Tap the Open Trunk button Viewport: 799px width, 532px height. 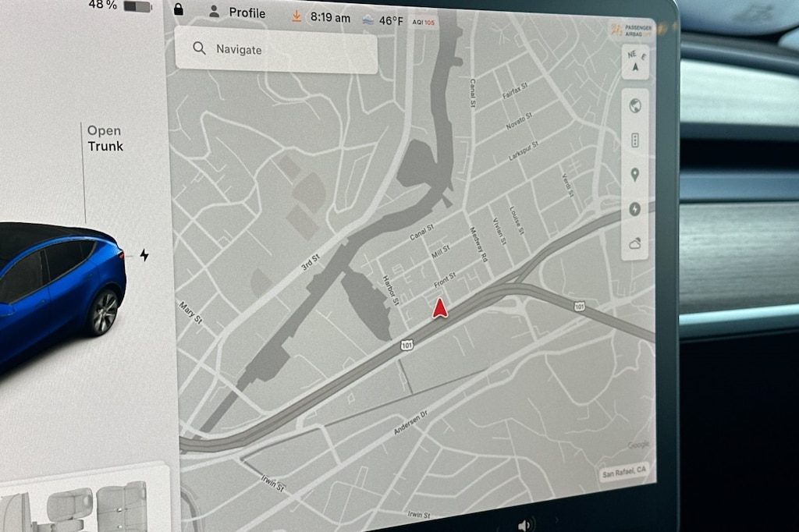105,139
